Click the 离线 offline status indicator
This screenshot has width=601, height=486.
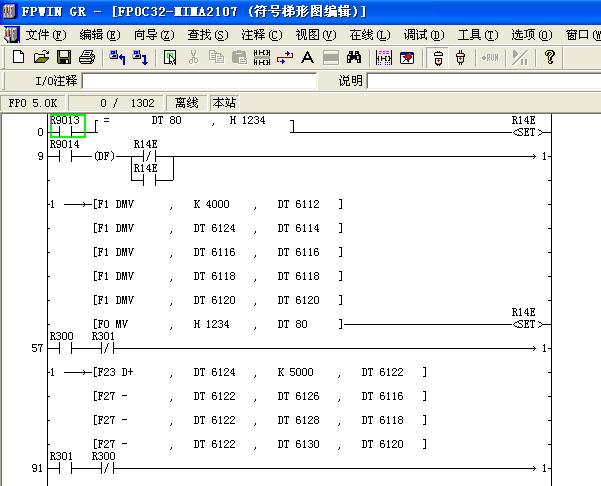tap(187, 102)
